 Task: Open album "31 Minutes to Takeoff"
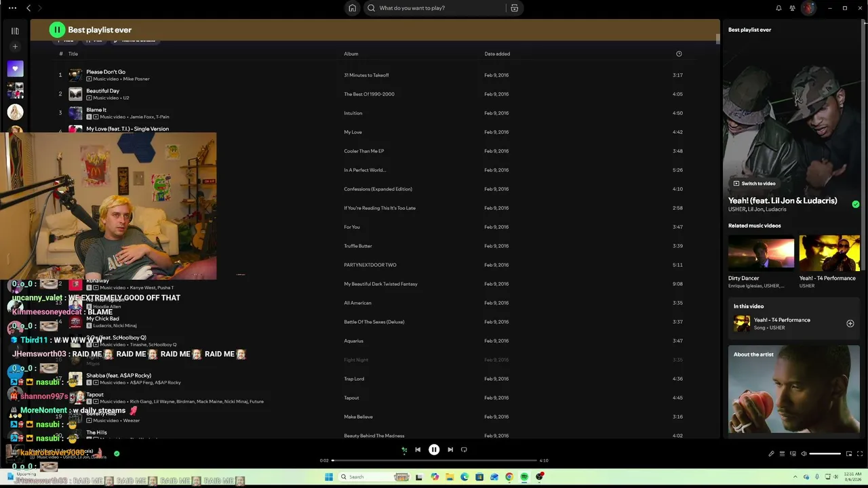366,75
